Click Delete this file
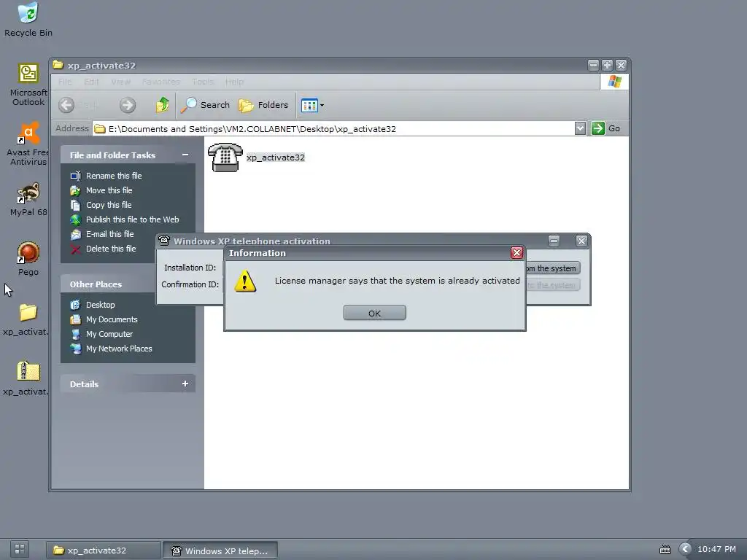The height and width of the screenshot is (560, 747). 111,249
